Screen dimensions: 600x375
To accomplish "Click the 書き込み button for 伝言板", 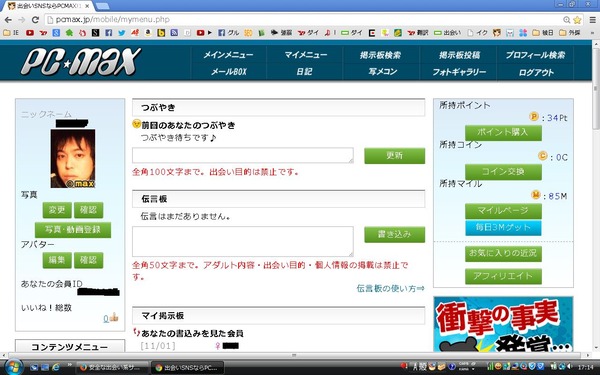I will click(395, 234).
